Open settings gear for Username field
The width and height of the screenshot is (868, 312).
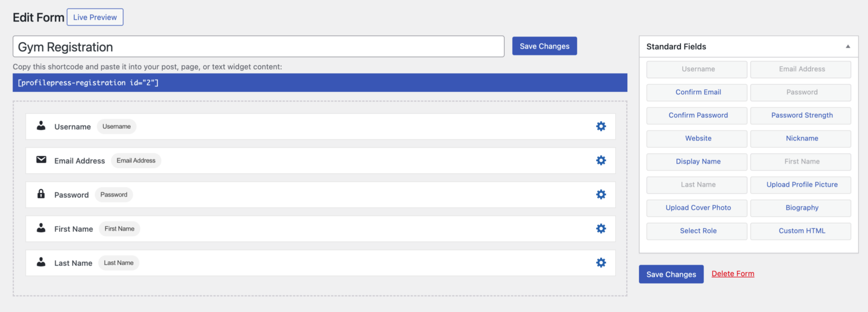[x=601, y=126]
